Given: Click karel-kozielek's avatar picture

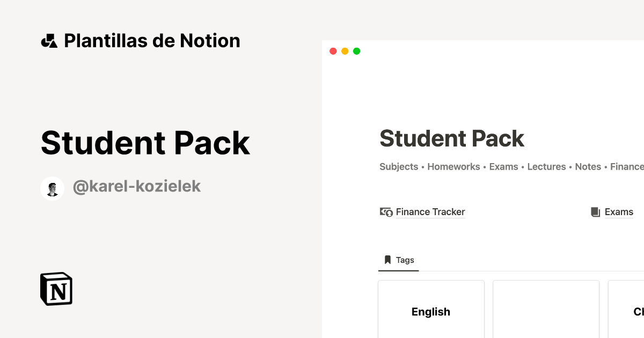Looking at the screenshot, I should (x=52, y=188).
